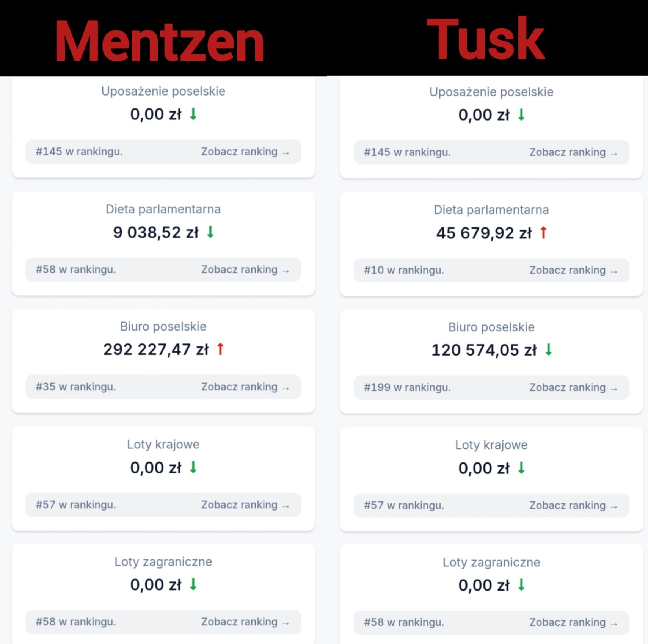Screen dimensions: 648x644
Task: Click green arrow in Mentzen's Loty zagraniczne card
Action: coord(193,584)
